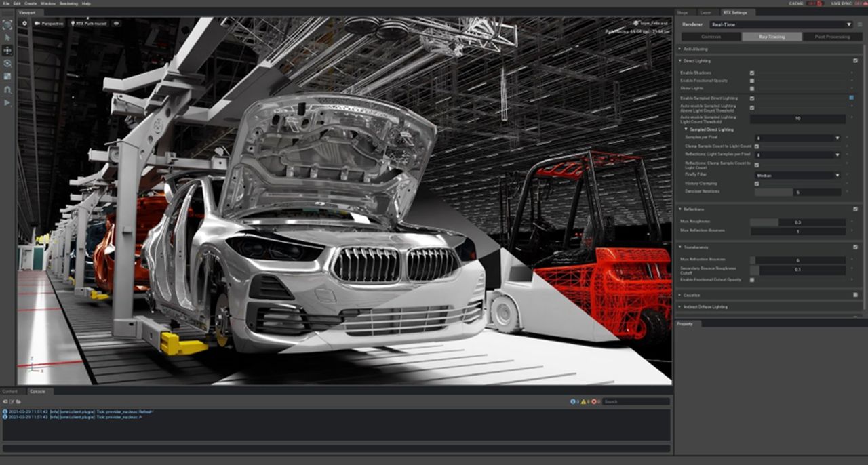Click the error filter icon in Console toolbar
Viewport: 868px width, 465px height.
[594, 401]
